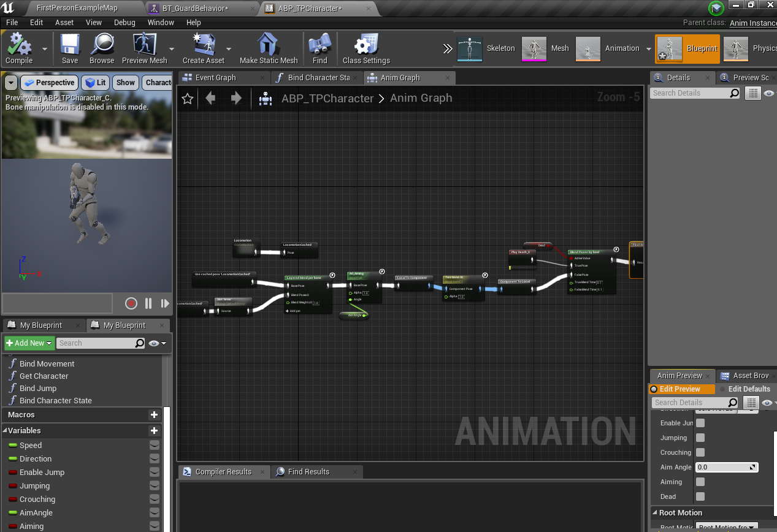Open the Add New dropdown
Screen dimensions: 777x532
point(29,343)
